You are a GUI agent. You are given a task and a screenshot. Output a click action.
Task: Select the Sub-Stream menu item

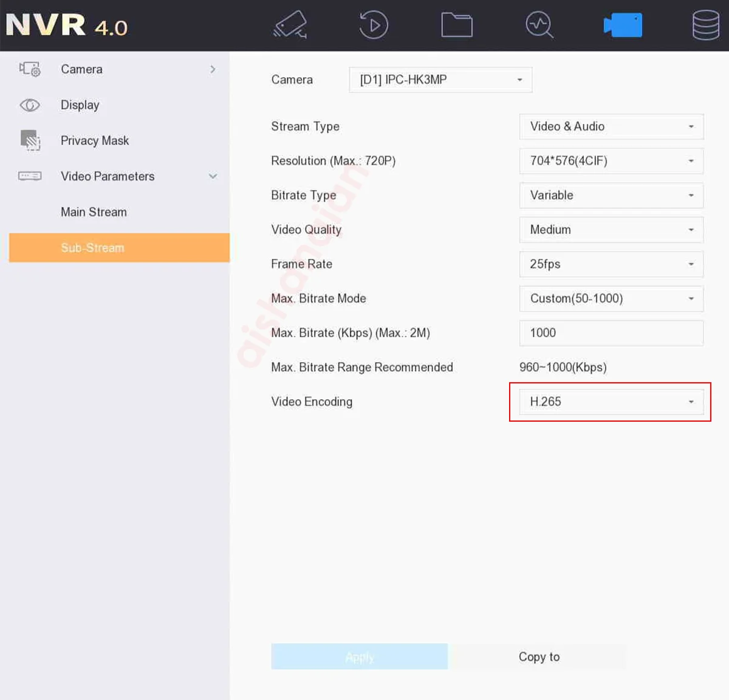coord(119,248)
